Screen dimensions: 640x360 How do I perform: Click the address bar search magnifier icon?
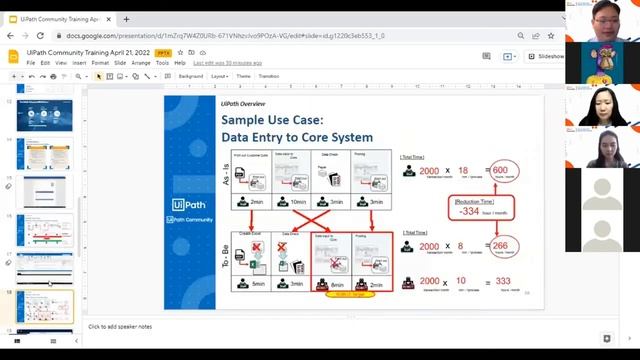[520, 36]
